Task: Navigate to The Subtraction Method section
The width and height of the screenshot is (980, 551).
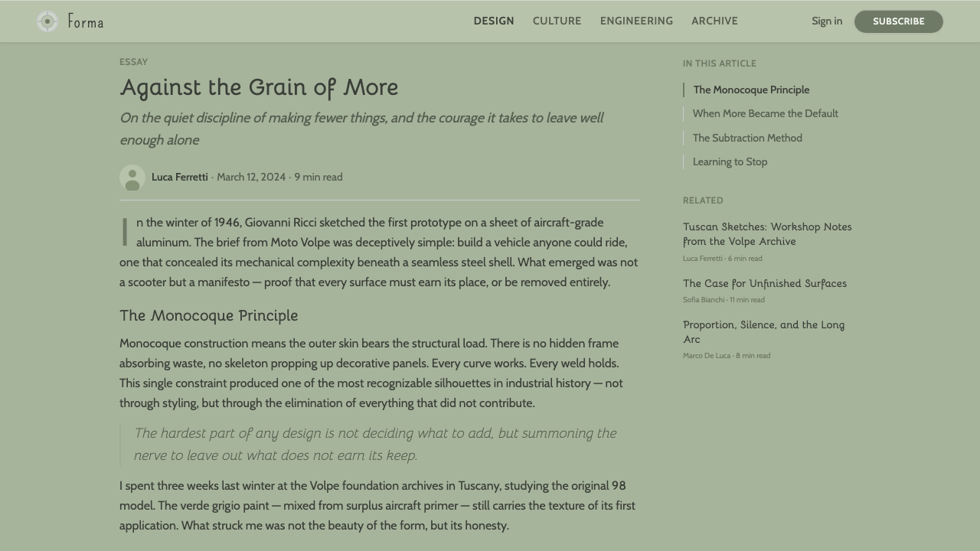Action: [x=747, y=138]
